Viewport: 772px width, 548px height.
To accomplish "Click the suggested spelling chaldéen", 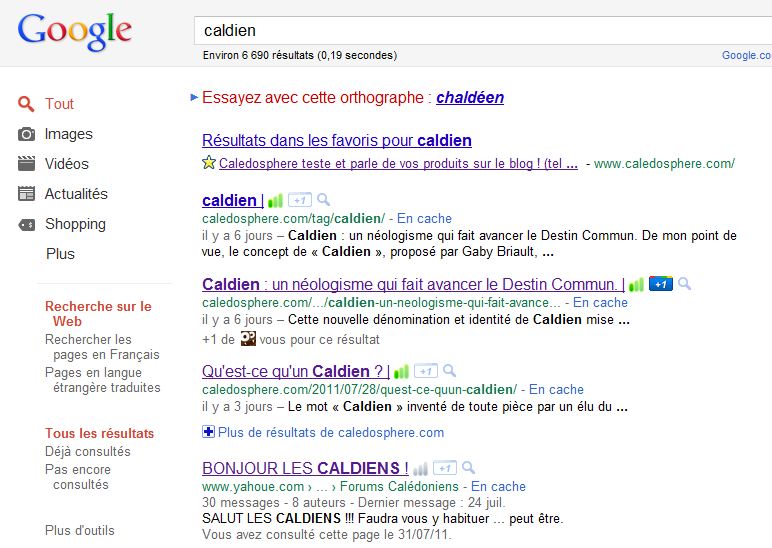I will pyautogui.click(x=469, y=98).
